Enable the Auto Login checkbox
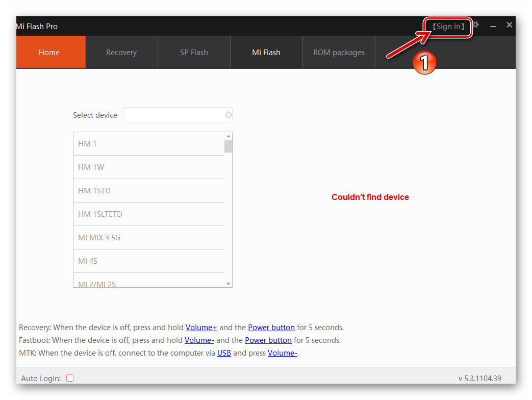 (x=70, y=378)
